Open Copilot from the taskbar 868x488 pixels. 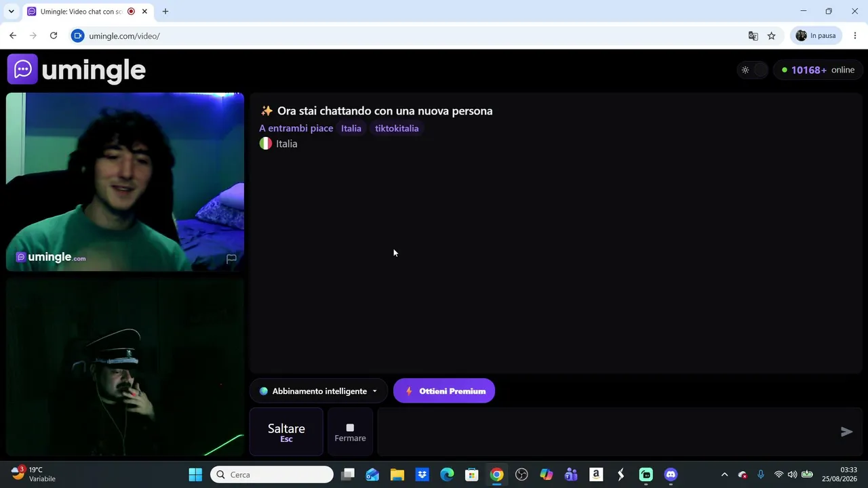coord(547,474)
